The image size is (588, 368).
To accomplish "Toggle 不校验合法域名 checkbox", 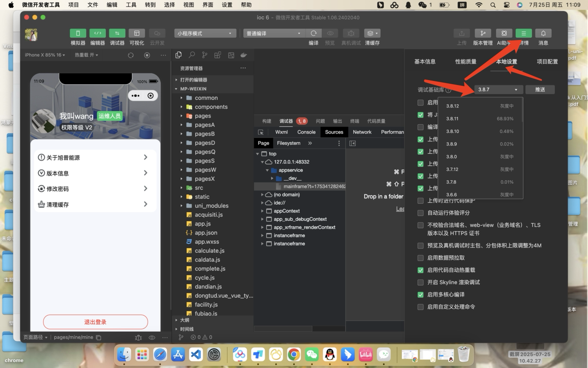I will [x=421, y=225].
